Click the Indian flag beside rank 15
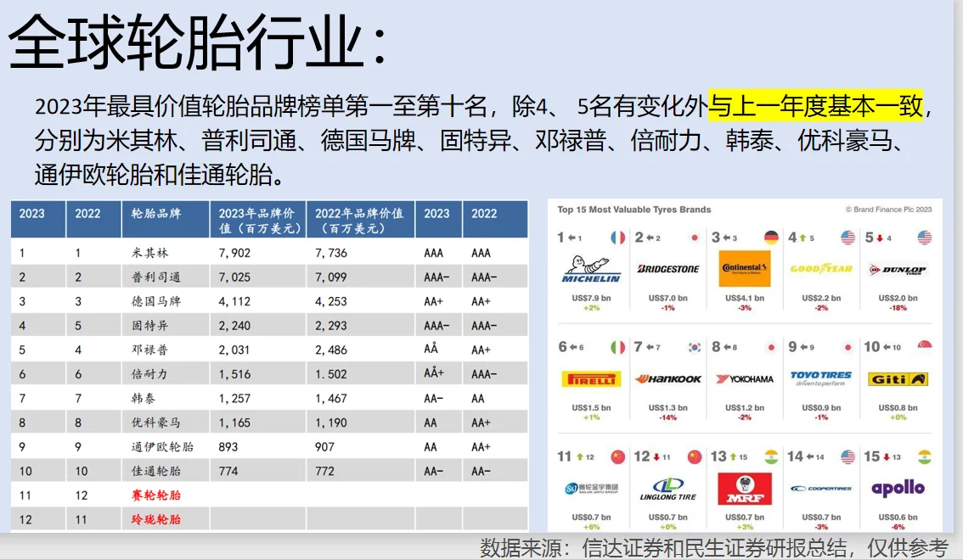This screenshot has width=963, height=560. point(925,457)
